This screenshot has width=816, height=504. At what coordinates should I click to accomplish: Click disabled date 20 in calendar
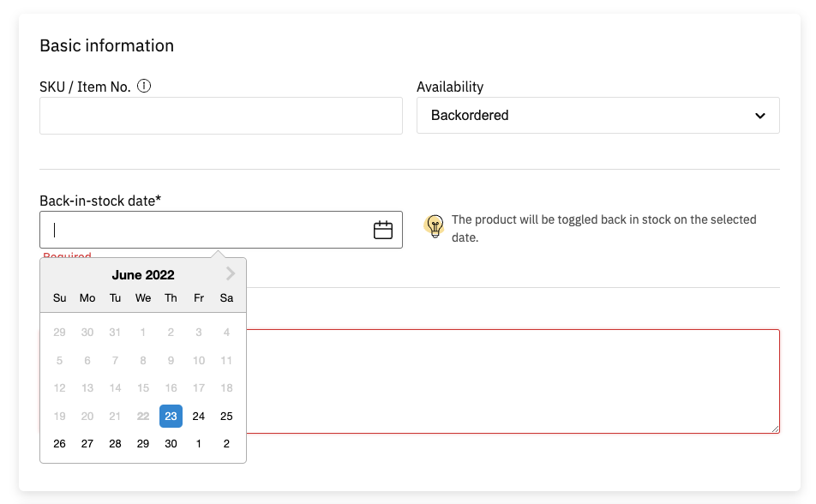(x=87, y=416)
